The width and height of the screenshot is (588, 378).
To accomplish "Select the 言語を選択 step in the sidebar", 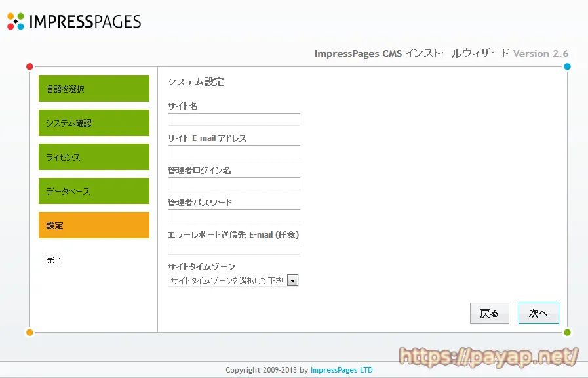I will tap(93, 89).
